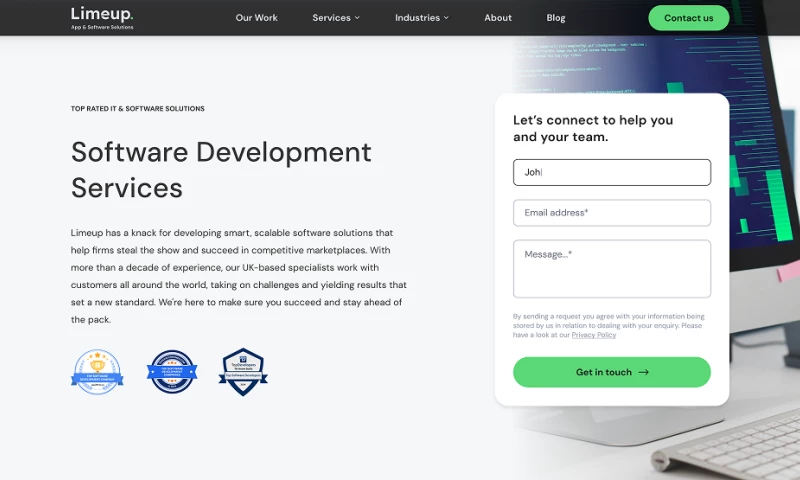Focus the name field containing Joh
800x480 pixels.
(611, 172)
